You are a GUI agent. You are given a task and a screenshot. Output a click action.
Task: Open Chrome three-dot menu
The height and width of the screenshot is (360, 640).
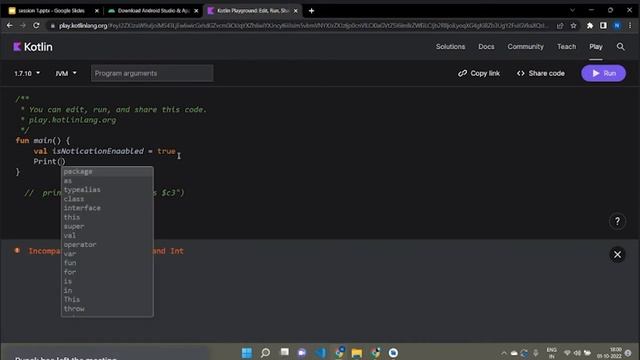pos(630,26)
